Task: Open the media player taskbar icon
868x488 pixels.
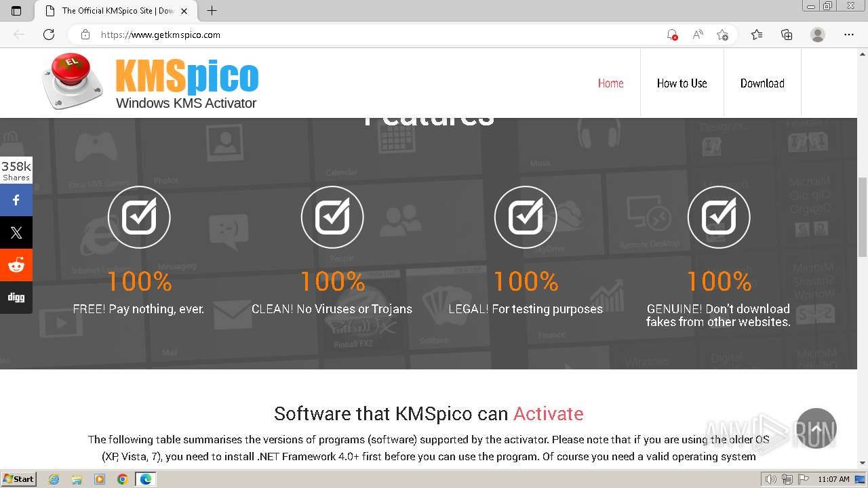Action: tap(100, 479)
